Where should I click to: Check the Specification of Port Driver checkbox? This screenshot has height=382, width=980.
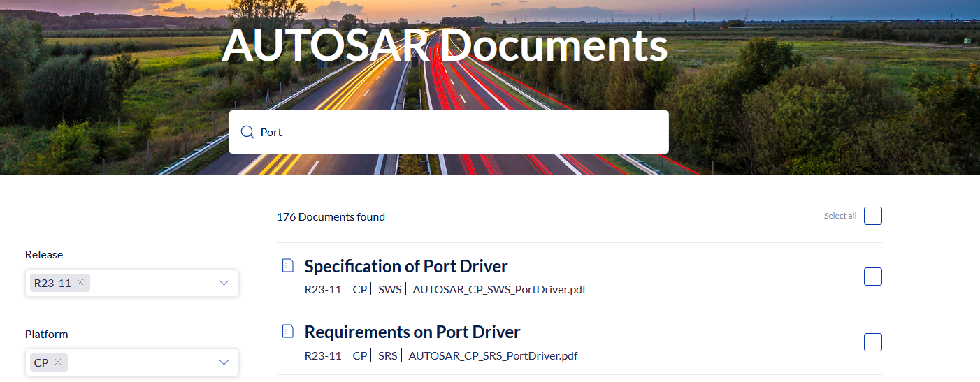pos(872,277)
